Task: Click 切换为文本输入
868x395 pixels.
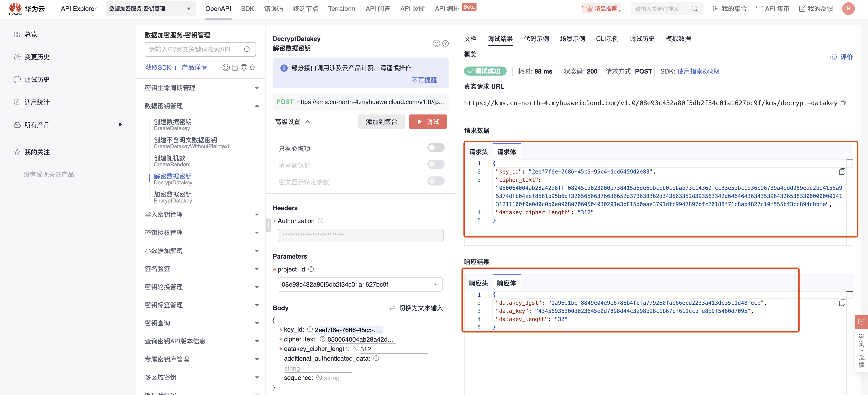Action: (416, 308)
